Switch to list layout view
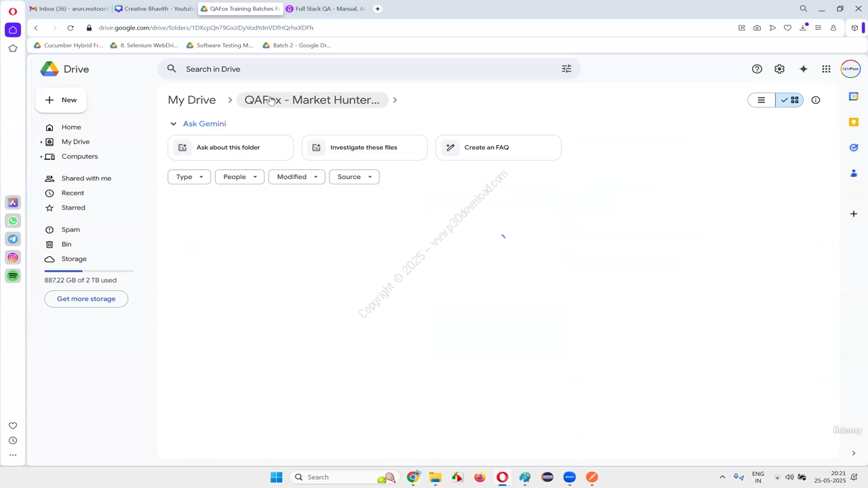Viewport: 868px width, 488px height. point(762,100)
